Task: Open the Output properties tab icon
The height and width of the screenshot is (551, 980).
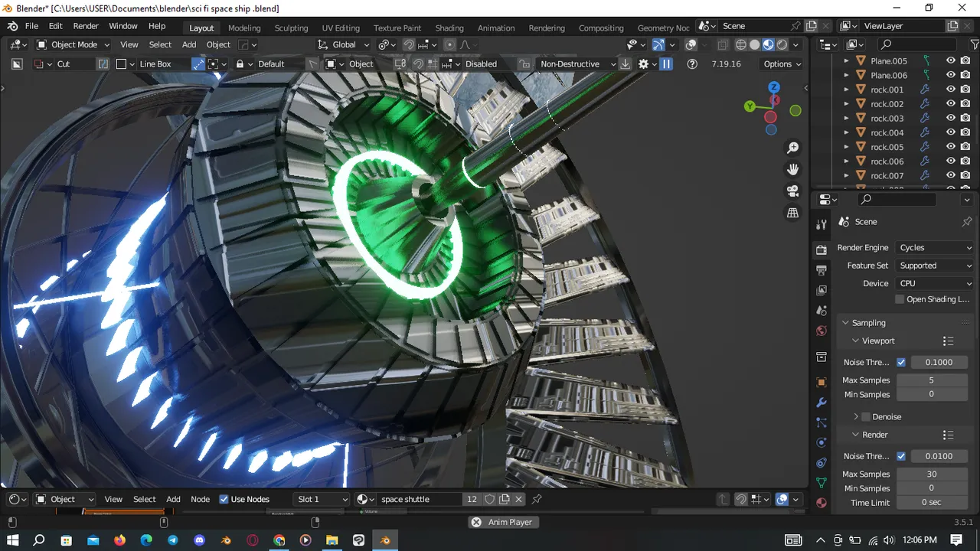Action: 822,270
